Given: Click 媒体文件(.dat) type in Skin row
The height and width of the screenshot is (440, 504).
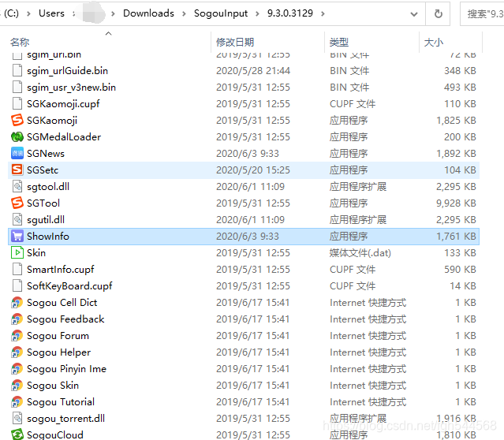Looking at the screenshot, I should (360, 252).
